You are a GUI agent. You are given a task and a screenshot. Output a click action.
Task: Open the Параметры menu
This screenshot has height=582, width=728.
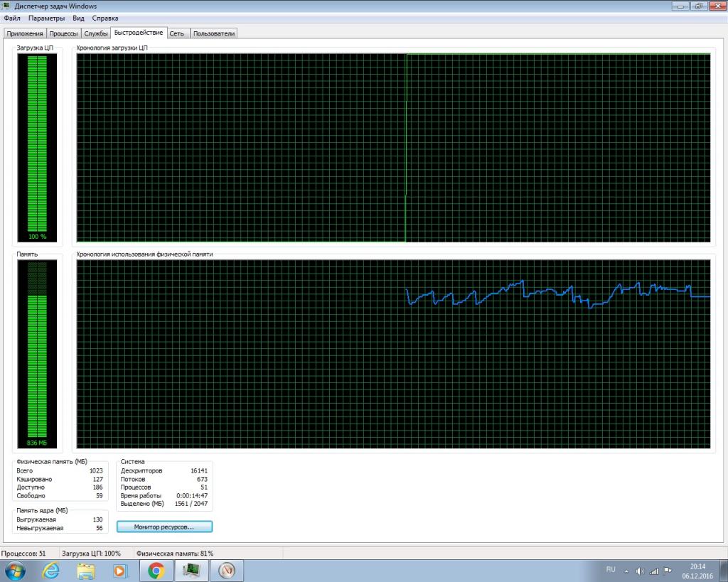46,18
